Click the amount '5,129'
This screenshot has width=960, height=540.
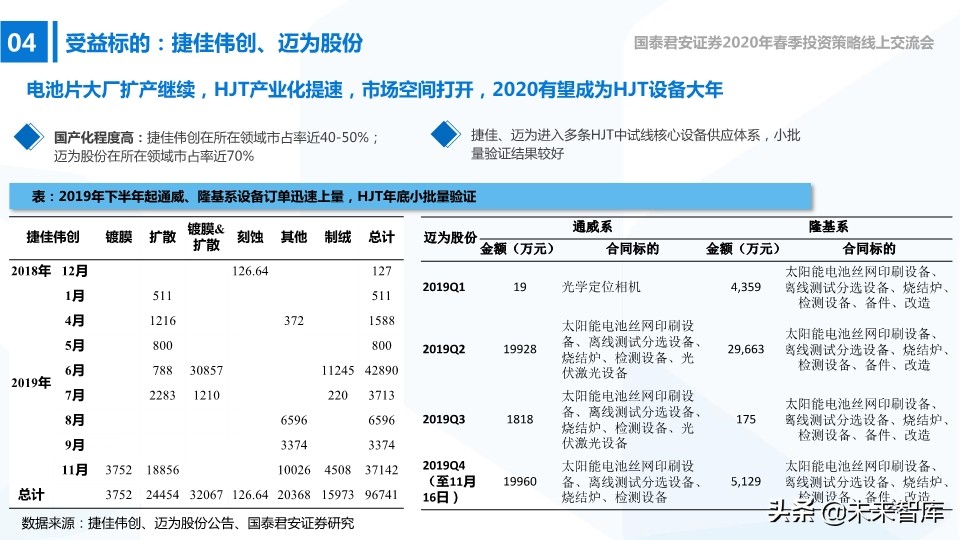tap(746, 481)
